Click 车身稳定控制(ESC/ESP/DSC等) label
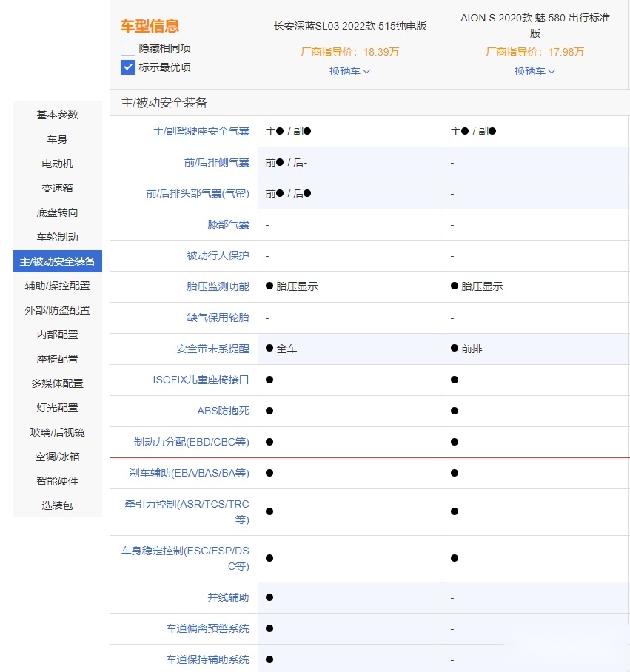The height and width of the screenshot is (672, 630). [185, 559]
